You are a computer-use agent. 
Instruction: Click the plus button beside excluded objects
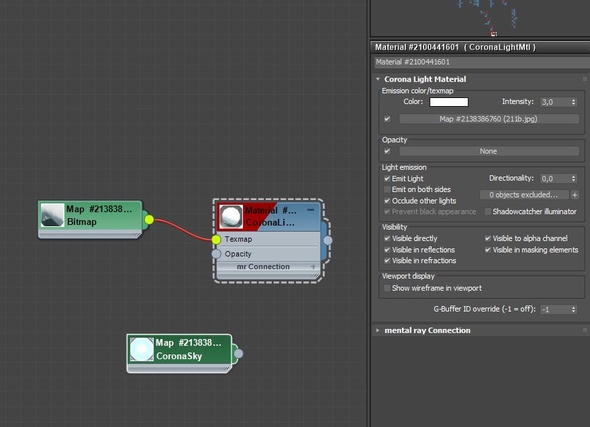coord(575,195)
